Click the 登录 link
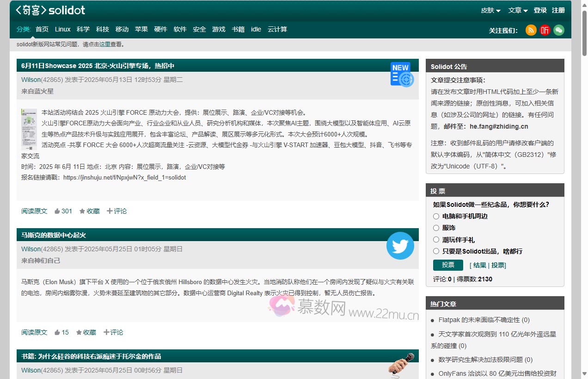 540,10
